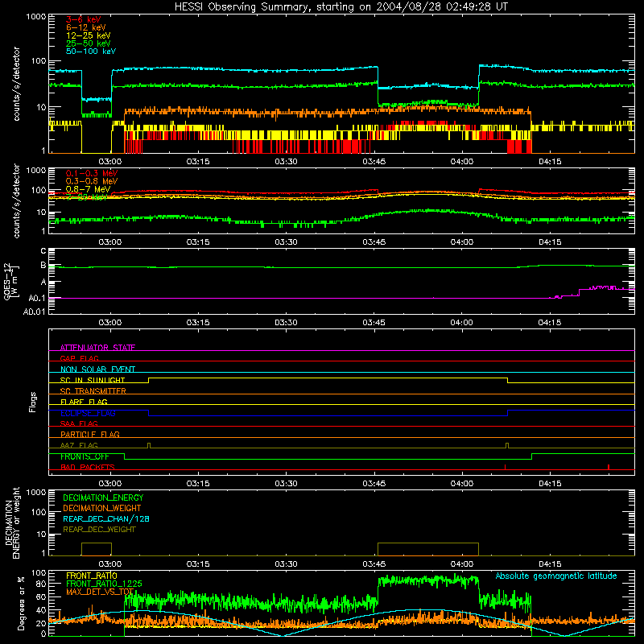Click the 04:15 tick under GOES plot
The width and height of the screenshot is (644, 644).
coord(550,323)
